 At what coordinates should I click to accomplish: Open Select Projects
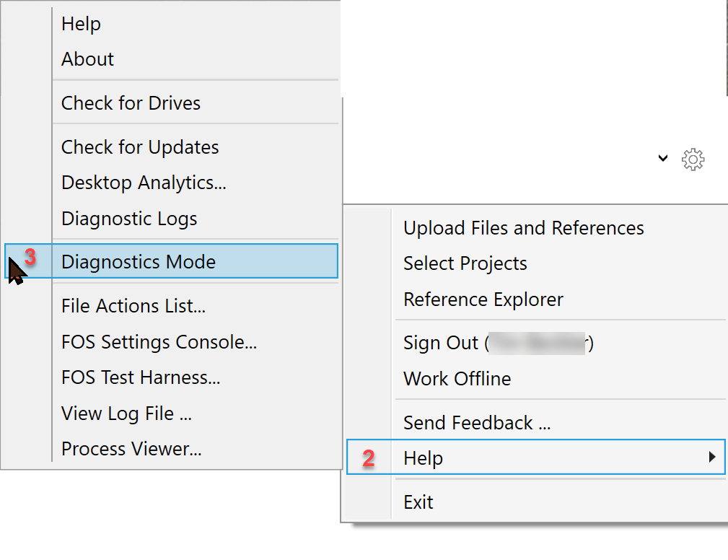[x=465, y=263]
